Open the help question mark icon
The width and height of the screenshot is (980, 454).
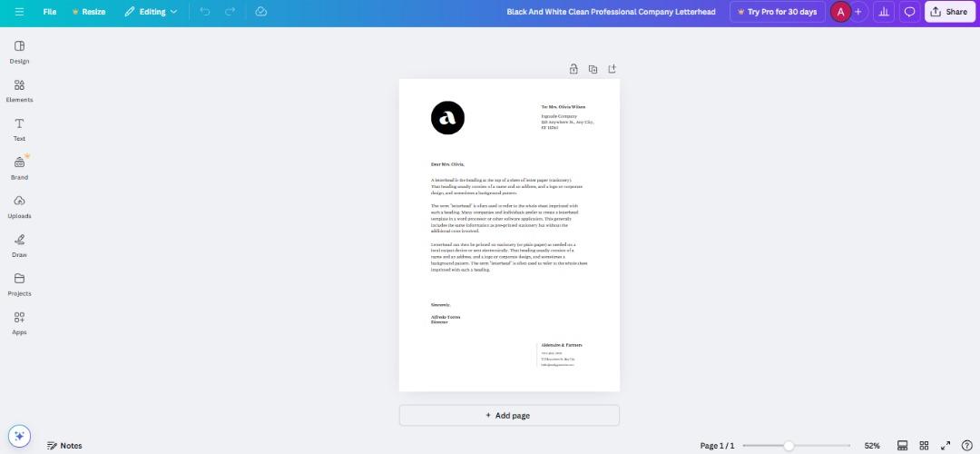(x=966, y=445)
